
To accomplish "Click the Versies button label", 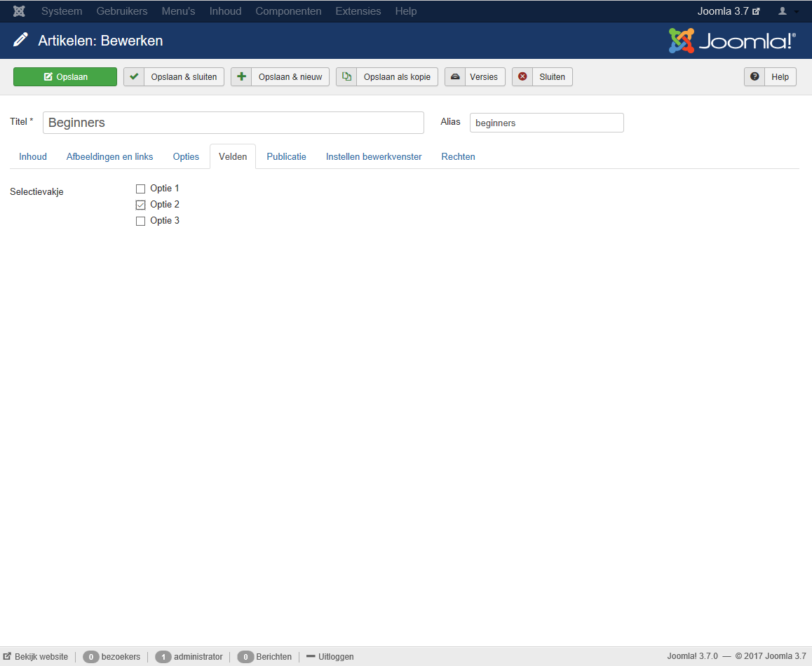I will pyautogui.click(x=484, y=76).
